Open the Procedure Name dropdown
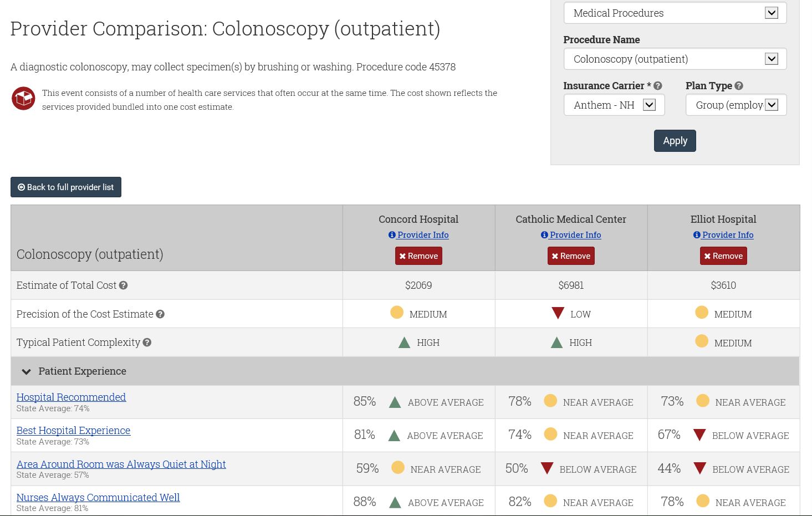This screenshot has width=812, height=516. 675,59
